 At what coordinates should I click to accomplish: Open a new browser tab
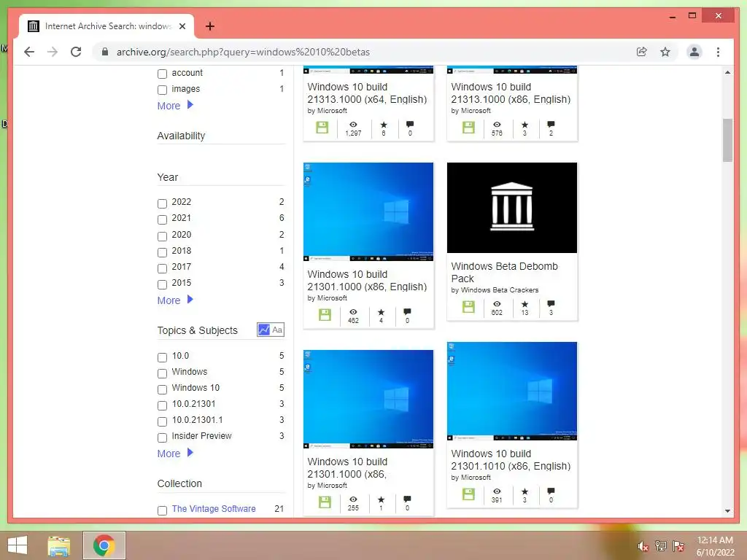[209, 26]
